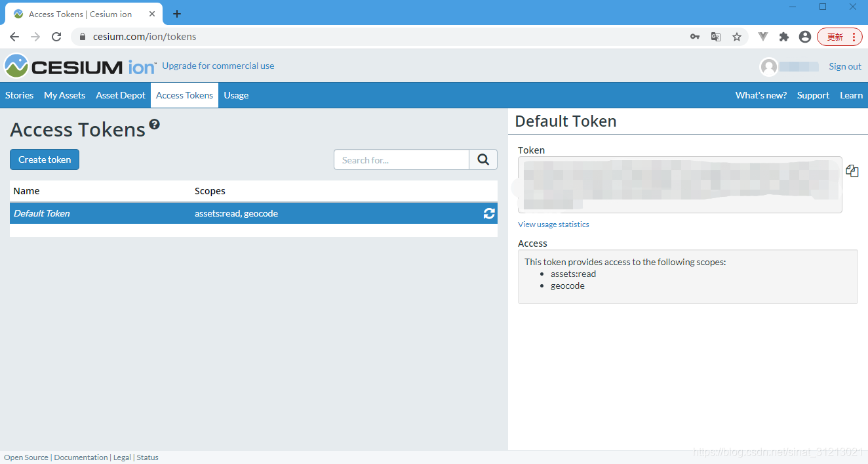Click the assets:read, geocode scopes cell
Viewport: 868px width, 464px height.
click(x=237, y=213)
